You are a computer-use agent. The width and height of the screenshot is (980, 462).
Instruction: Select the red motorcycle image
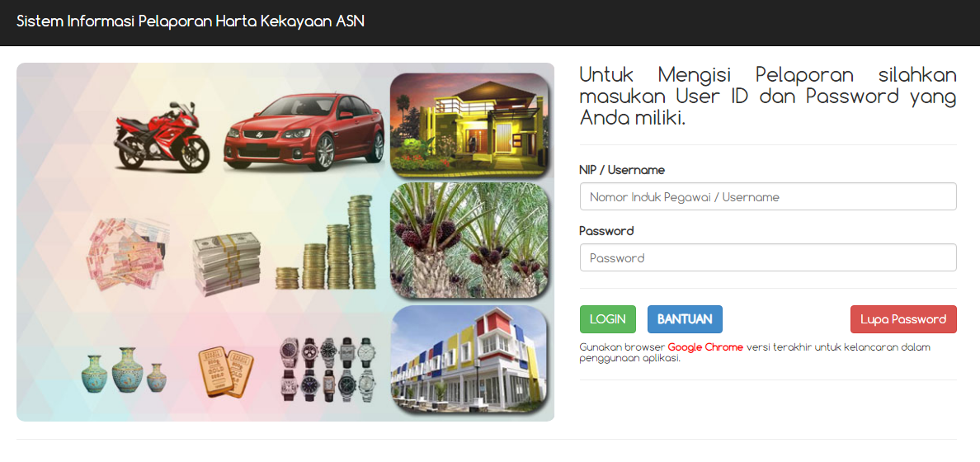[x=162, y=136]
